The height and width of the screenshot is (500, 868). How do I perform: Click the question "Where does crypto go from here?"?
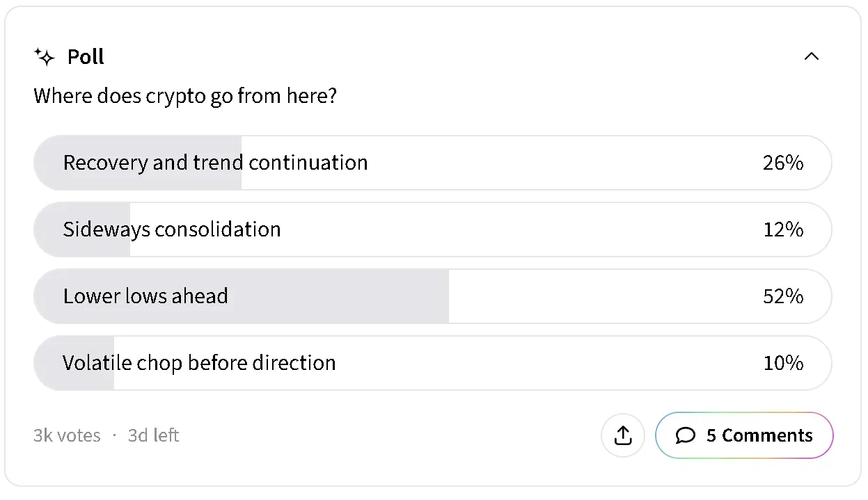click(185, 96)
